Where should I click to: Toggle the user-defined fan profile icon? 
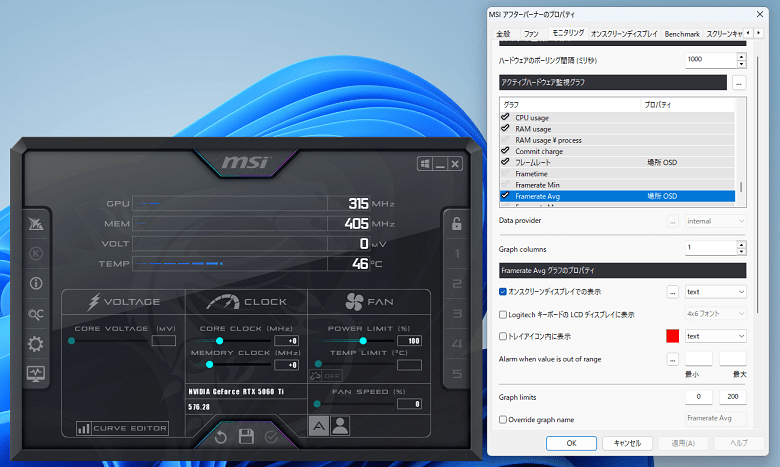point(340,426)
